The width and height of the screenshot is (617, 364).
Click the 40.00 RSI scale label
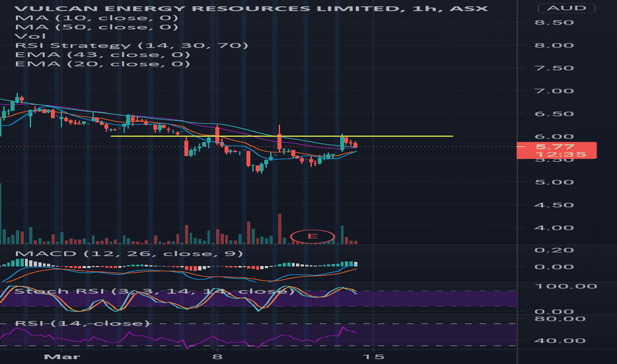560,341
